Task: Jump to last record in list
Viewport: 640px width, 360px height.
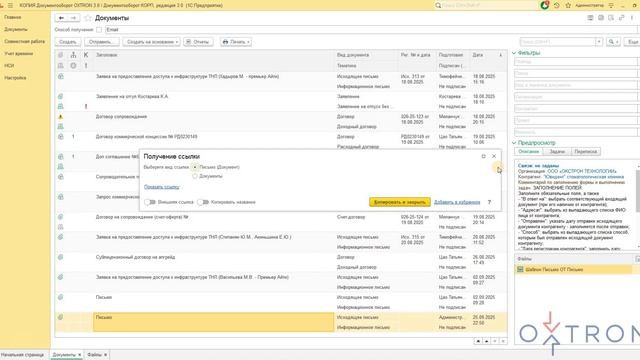Action: coord(503,341)
